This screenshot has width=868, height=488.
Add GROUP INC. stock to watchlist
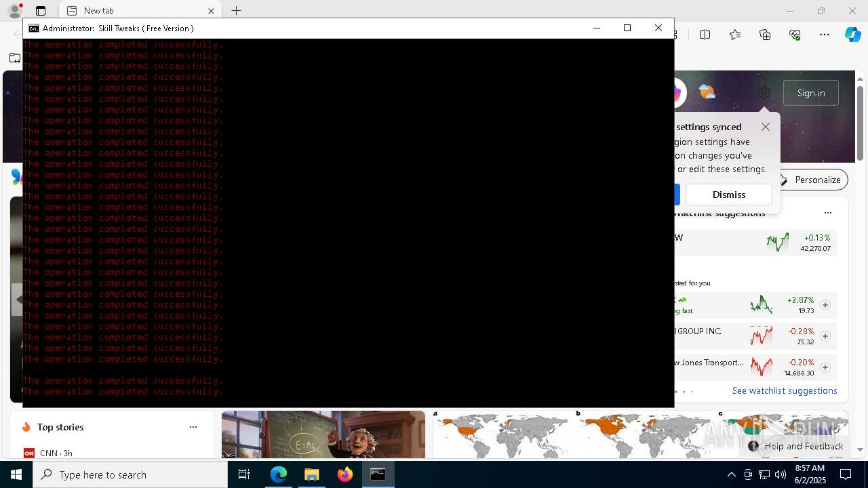(x=825, y=336)
